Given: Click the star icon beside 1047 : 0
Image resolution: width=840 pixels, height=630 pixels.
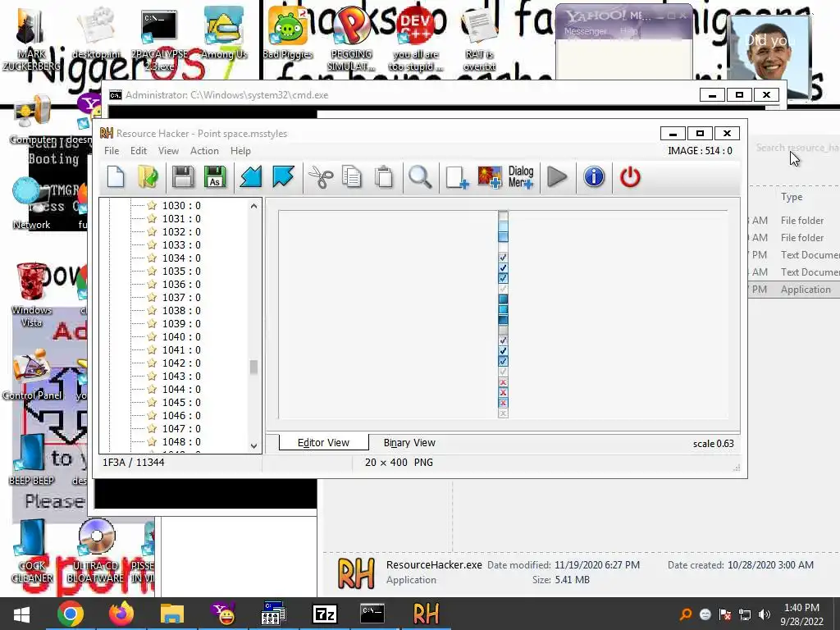Looking at the screenshot, I should (x=152, y=428).
